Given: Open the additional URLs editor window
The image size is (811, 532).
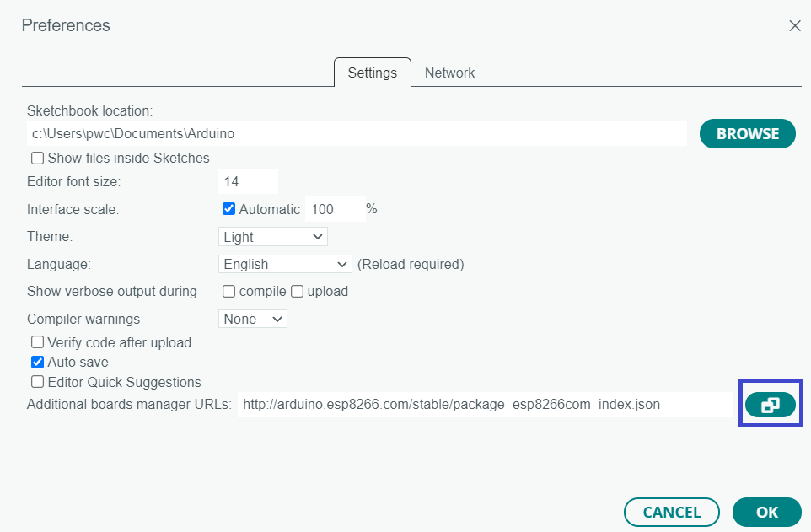Looking at the screenshot, I should (770, 404).
